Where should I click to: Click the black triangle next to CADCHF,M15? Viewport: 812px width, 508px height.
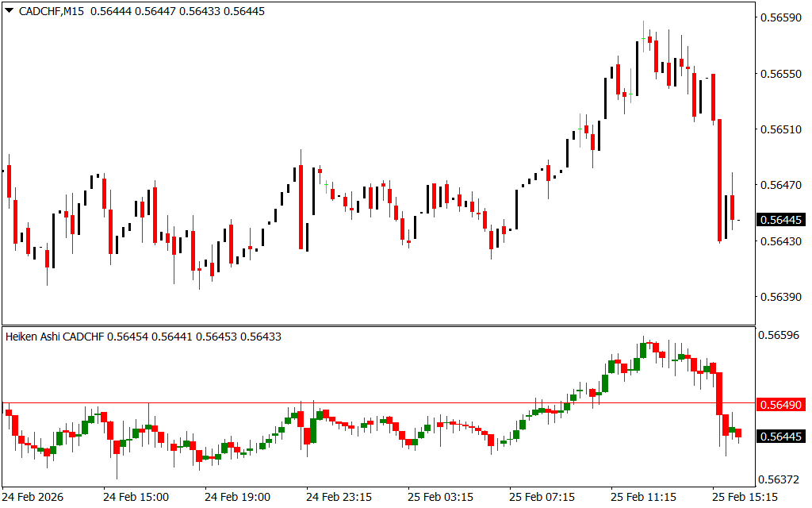pyautogui.click(x=10, y=11)
